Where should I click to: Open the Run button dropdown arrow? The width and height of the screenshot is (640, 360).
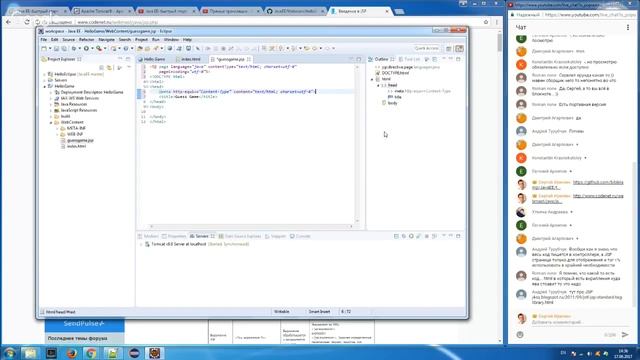92,49
